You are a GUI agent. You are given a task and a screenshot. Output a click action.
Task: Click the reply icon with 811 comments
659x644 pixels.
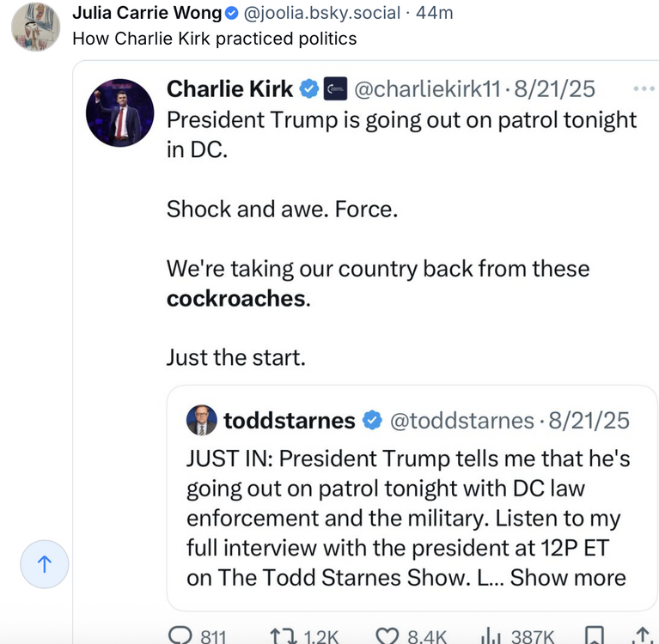(180, 635)
